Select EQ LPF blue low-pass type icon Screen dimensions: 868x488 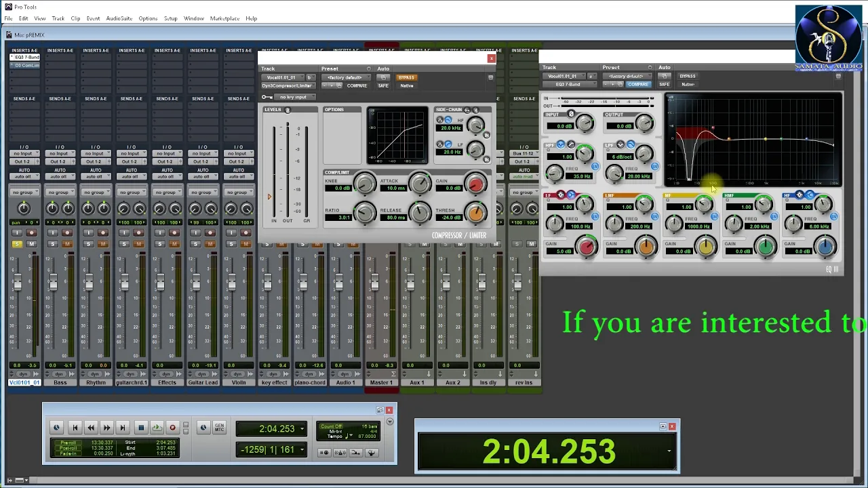tap(631, 145)
